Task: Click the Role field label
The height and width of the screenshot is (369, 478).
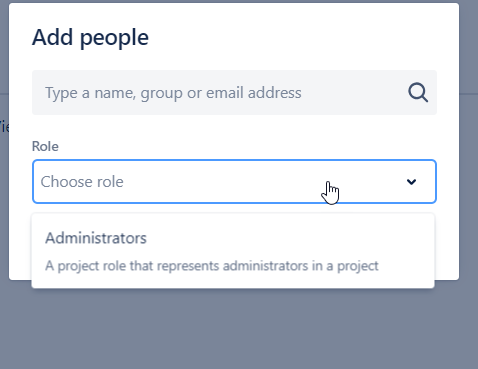Action: 45,146
